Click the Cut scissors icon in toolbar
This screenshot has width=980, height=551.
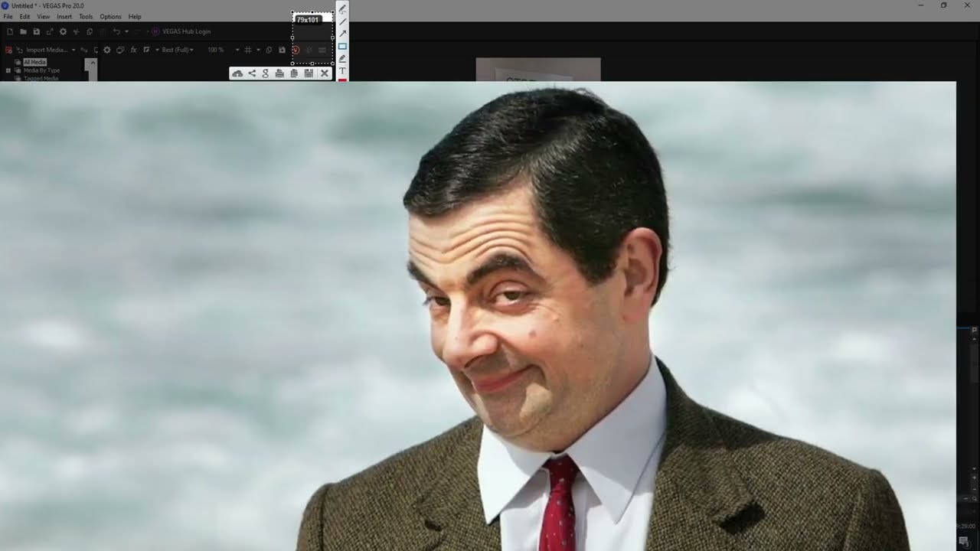pyautogui.click(x=77, y=31)
